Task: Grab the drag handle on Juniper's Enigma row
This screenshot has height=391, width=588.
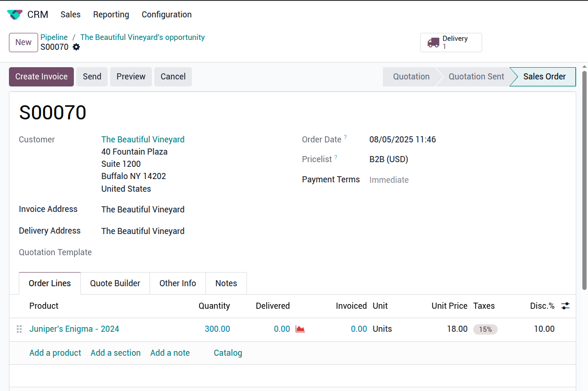Action: [x=19, y=329]
